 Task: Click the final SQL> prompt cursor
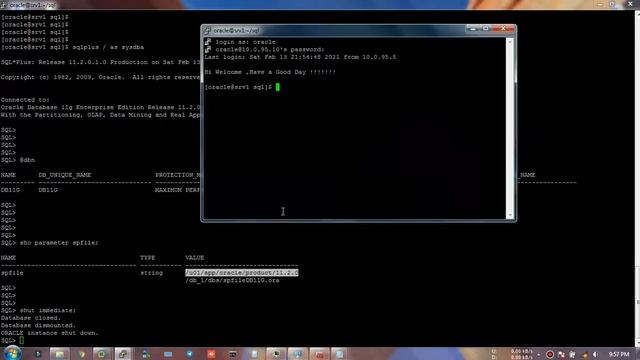22,340
